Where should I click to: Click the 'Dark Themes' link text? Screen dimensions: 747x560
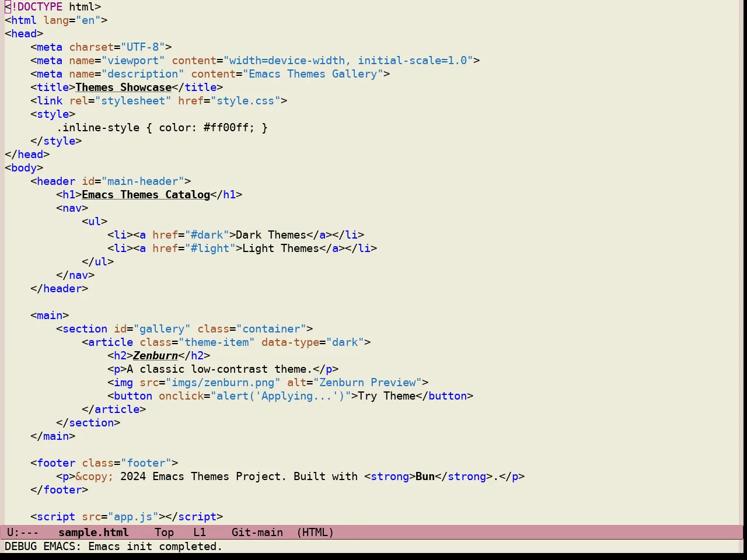271,235
